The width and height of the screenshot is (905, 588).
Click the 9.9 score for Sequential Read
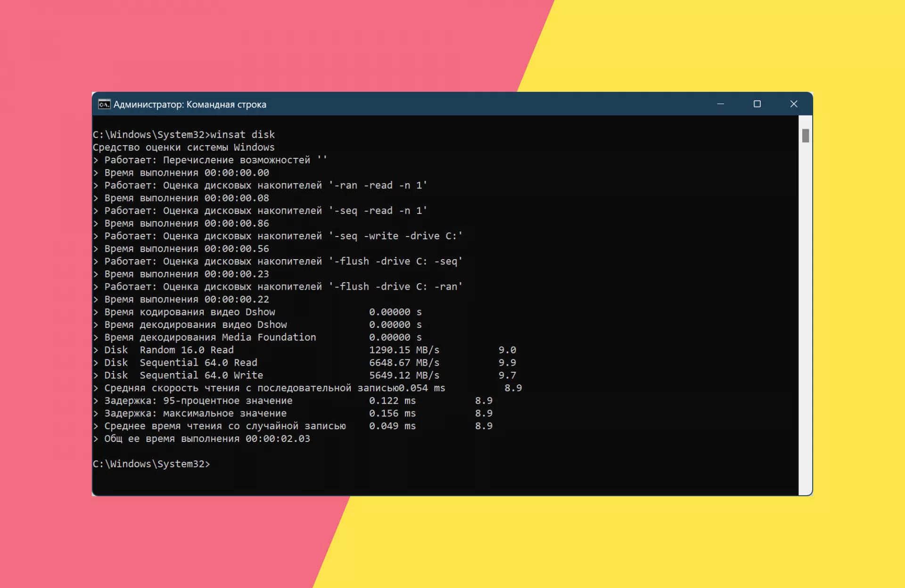507,363
